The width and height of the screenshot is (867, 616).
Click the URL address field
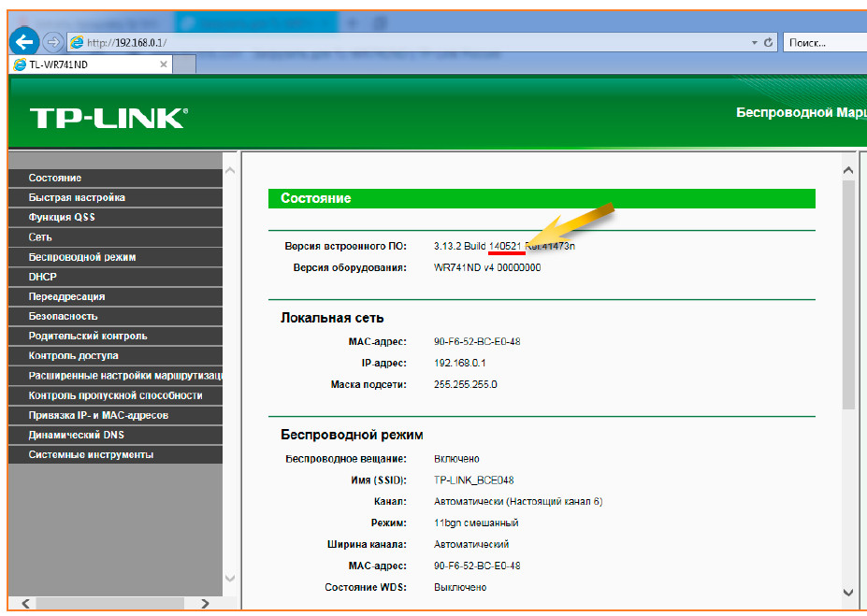(412, 43)
